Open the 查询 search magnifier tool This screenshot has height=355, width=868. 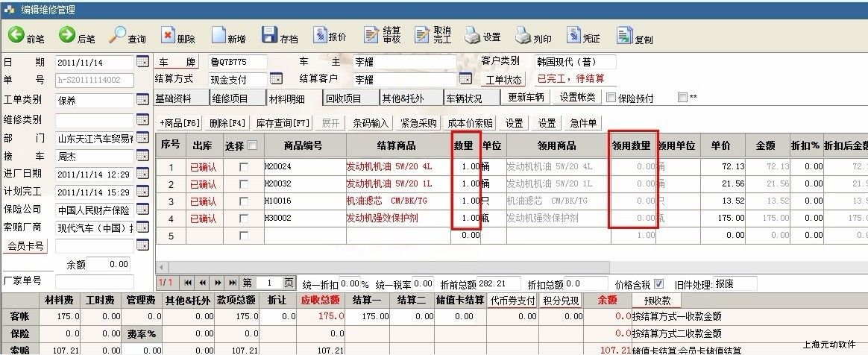[117, 34]
